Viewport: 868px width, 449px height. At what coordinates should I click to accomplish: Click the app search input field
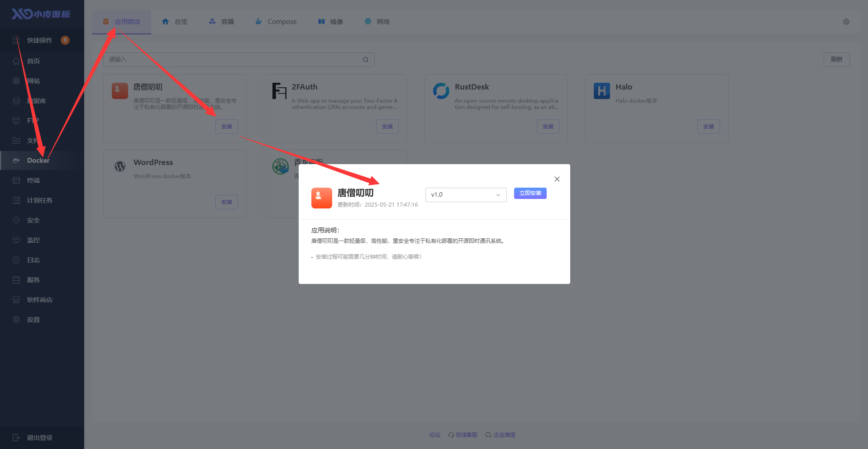(233, 60)
